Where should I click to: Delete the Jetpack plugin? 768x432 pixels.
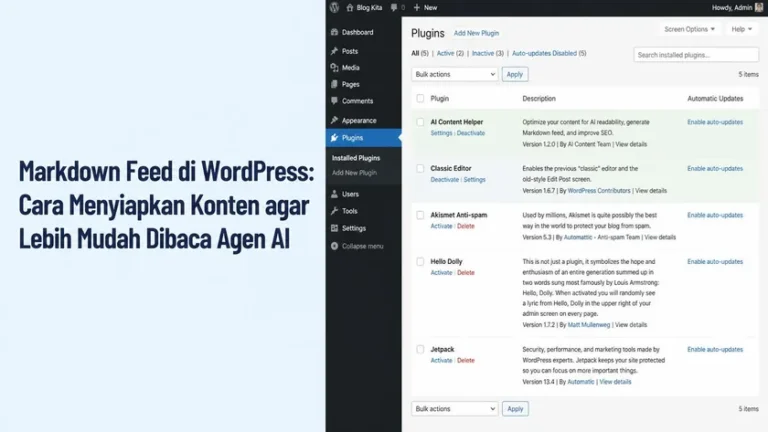466,360
